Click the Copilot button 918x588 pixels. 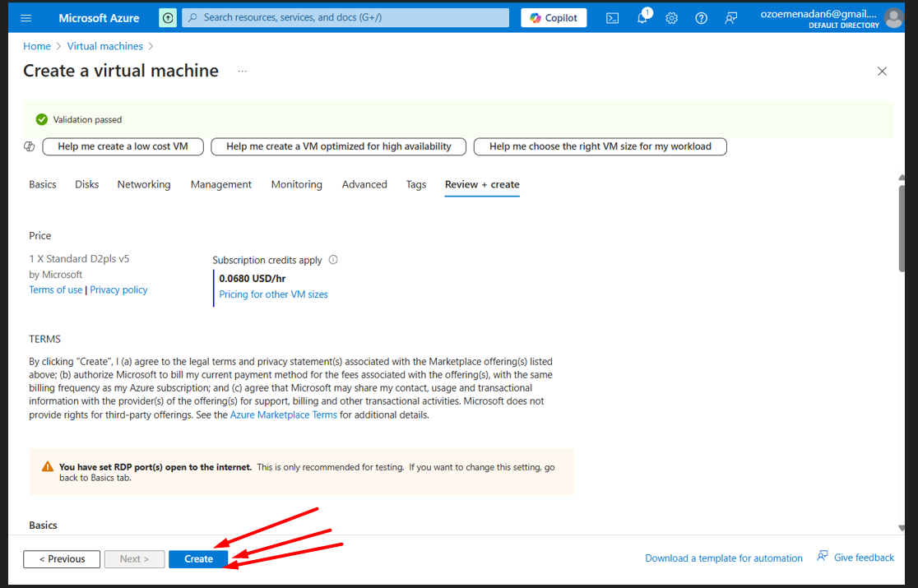pos(554,18)
